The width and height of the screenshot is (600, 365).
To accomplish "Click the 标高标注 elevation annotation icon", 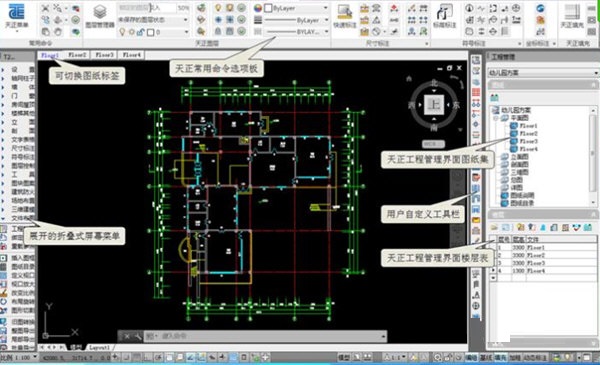I will coord(445,12).
